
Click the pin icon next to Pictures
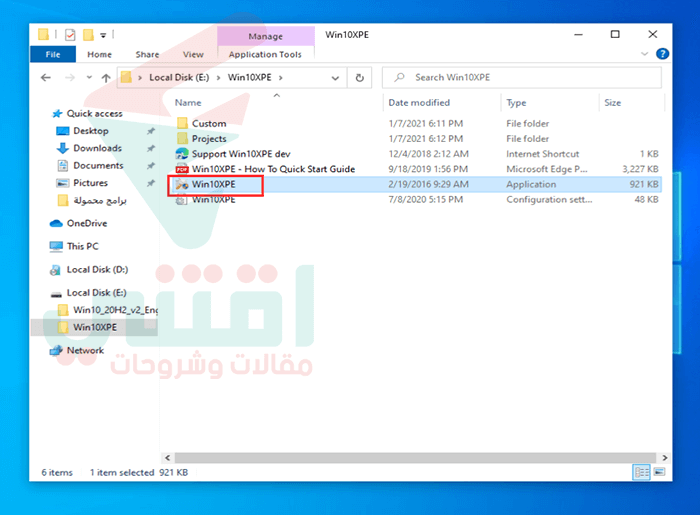point(151,183)
